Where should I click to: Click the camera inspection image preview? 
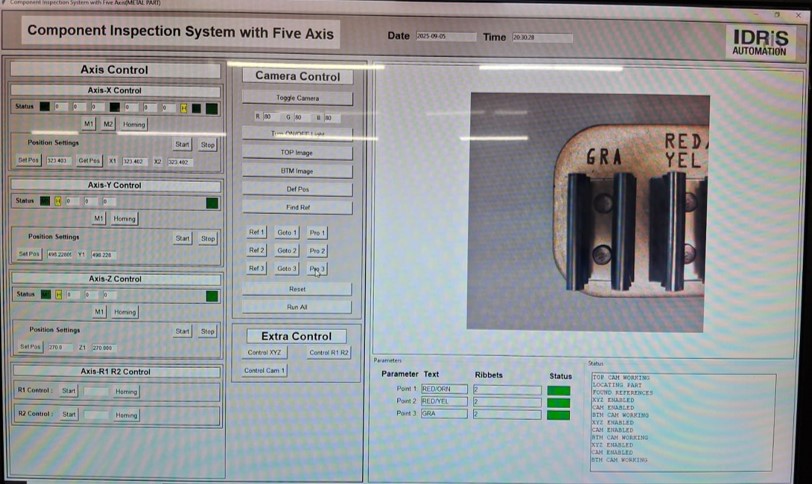(x=588, y=212)
